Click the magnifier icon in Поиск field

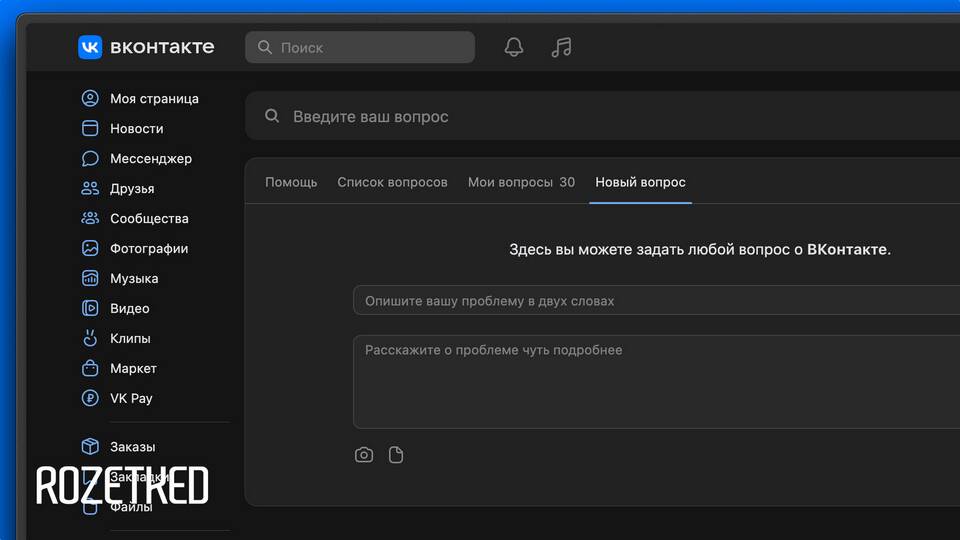click(x=264, y=47)
